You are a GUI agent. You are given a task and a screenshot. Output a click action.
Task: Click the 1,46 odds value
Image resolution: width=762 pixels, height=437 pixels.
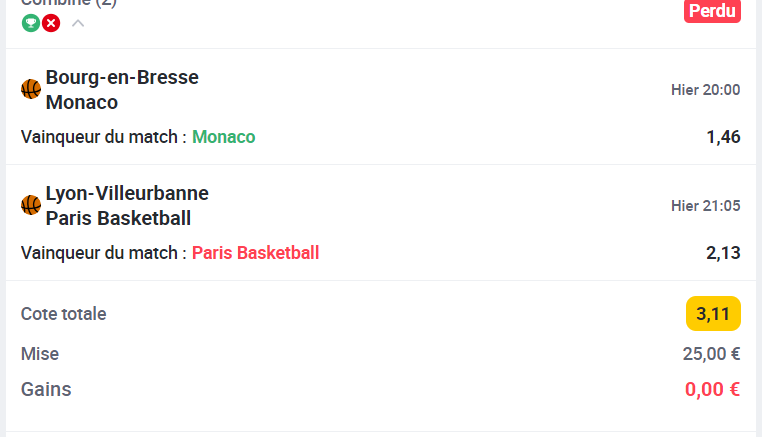coord(723,137)
